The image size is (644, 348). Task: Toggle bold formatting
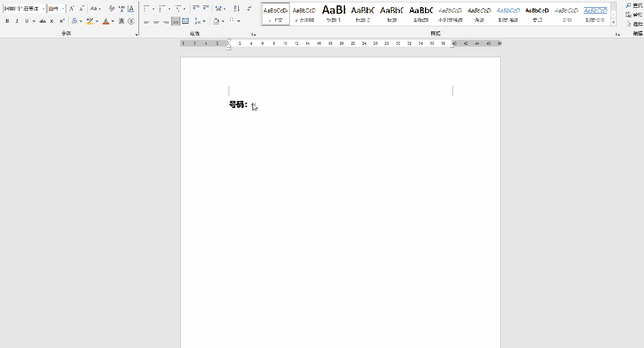[x=7, y=21]
